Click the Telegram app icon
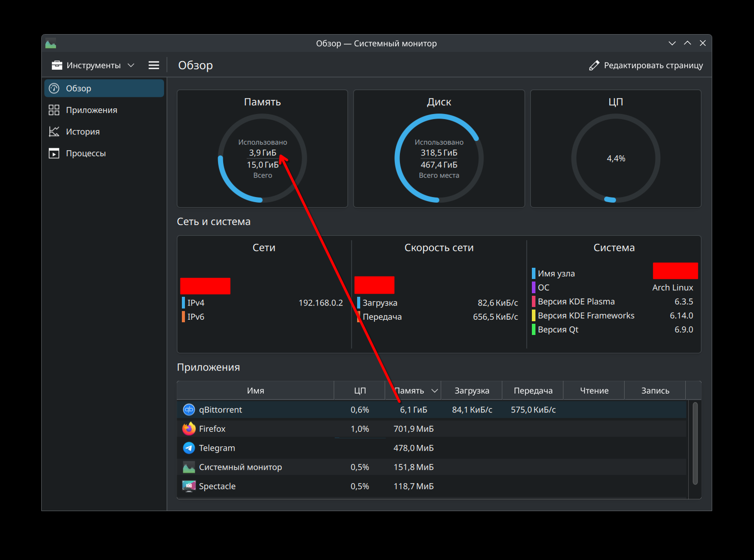 click(189, 448)
